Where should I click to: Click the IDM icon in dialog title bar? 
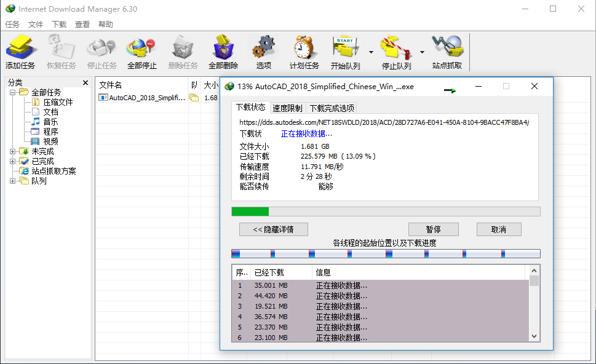coord(229,87)
